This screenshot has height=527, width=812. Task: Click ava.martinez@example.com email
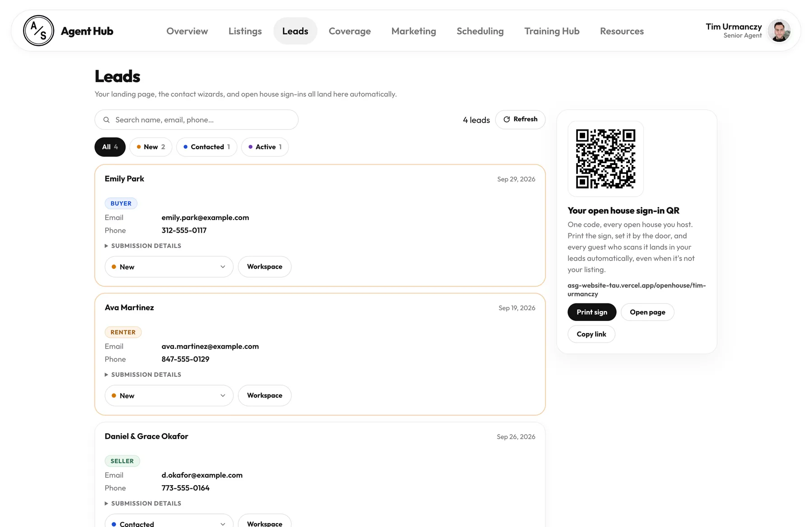click(210, 347)
